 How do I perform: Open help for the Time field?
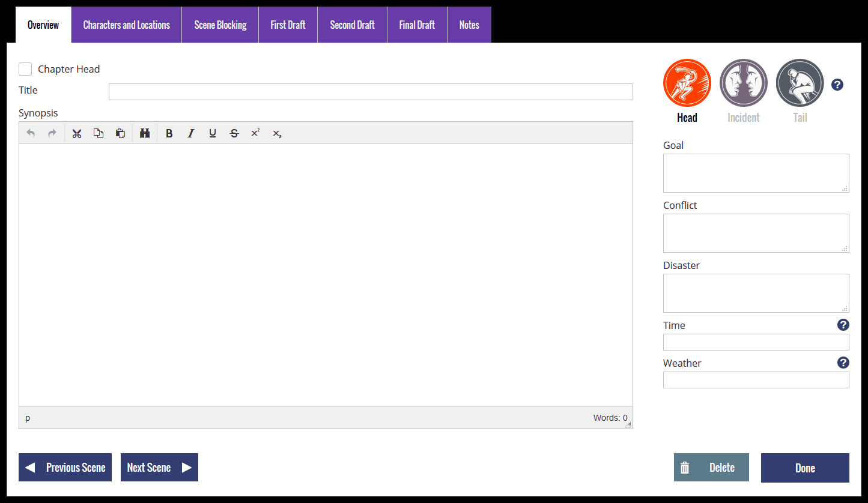(x=843, y=325)
